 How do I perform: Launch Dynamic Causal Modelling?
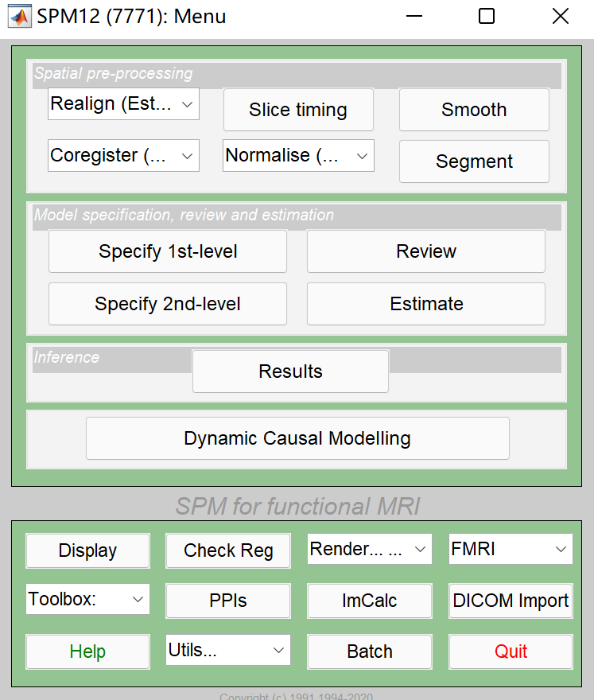click(x=297, y=438)
